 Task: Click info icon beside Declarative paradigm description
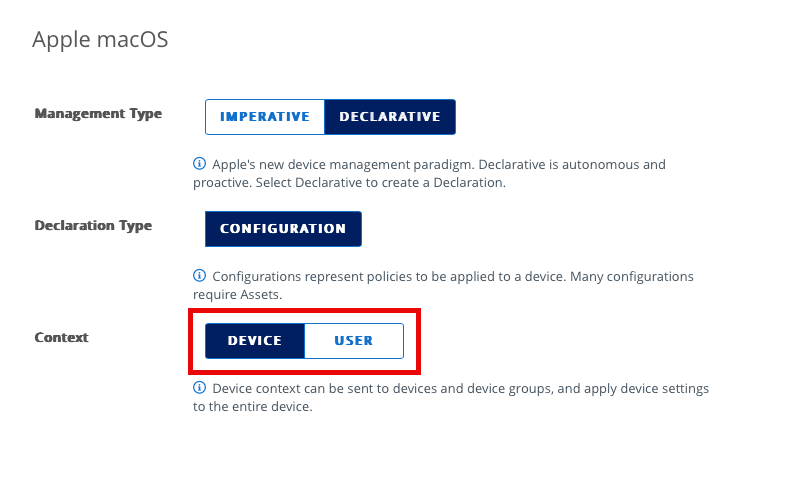coord(199,164)
